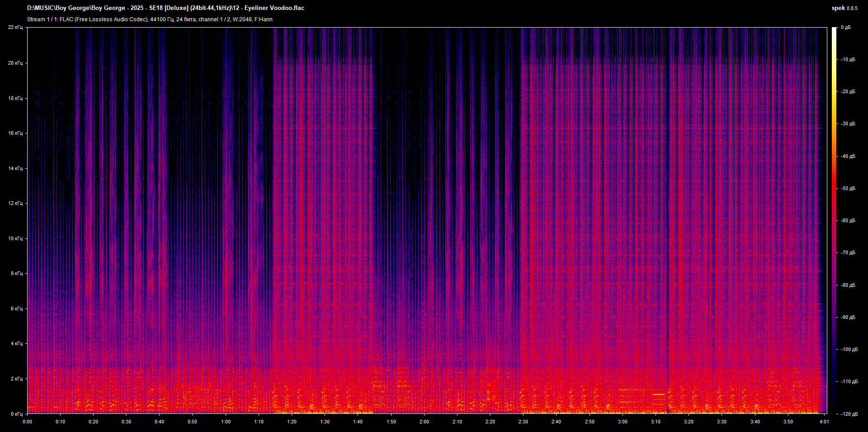The width and height of the screenshot is (868, 432).
Task: Click the 4:01 end time label
Action: pyautogui.click(x=824, y=422)
